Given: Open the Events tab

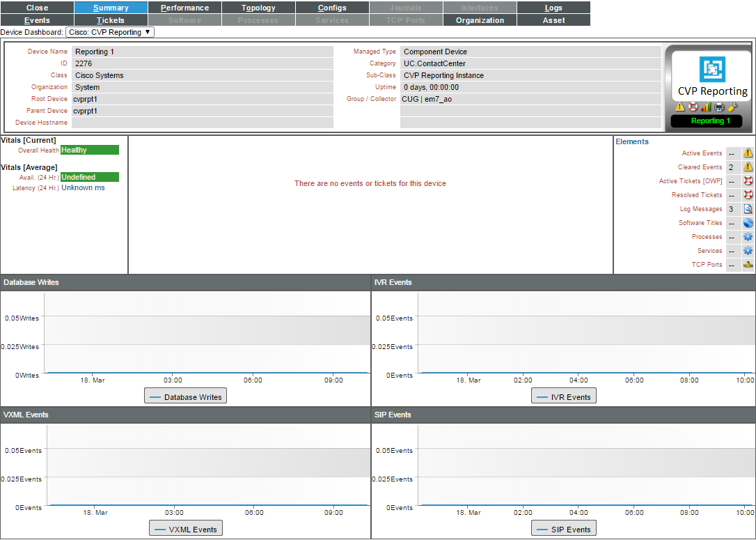Looking at the screenshot, I should tap(37, 20).
